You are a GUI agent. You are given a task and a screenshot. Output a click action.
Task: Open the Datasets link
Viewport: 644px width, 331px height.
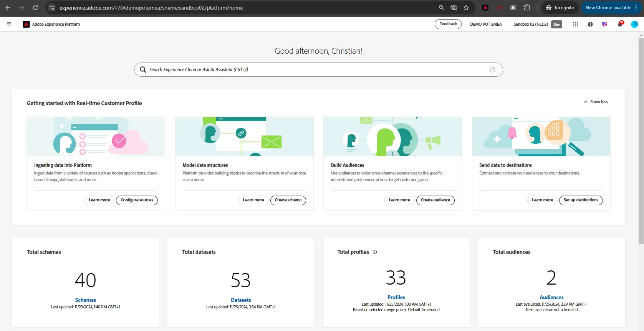pos(241,300)
